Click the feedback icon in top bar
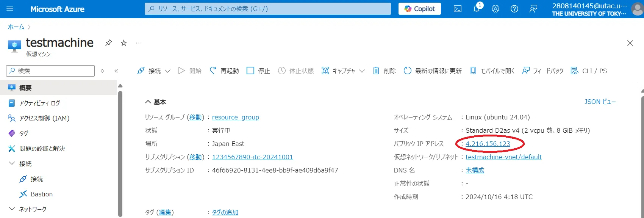 coord(533,9)
